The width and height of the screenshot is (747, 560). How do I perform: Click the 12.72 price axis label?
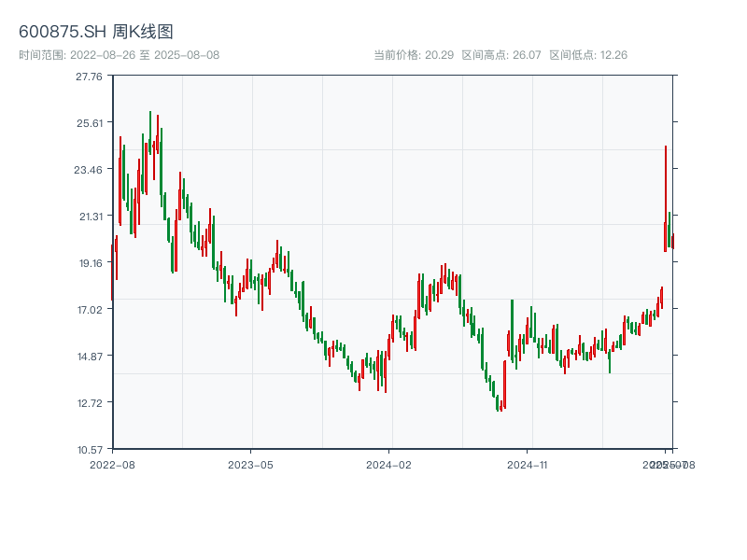(90, 403)
